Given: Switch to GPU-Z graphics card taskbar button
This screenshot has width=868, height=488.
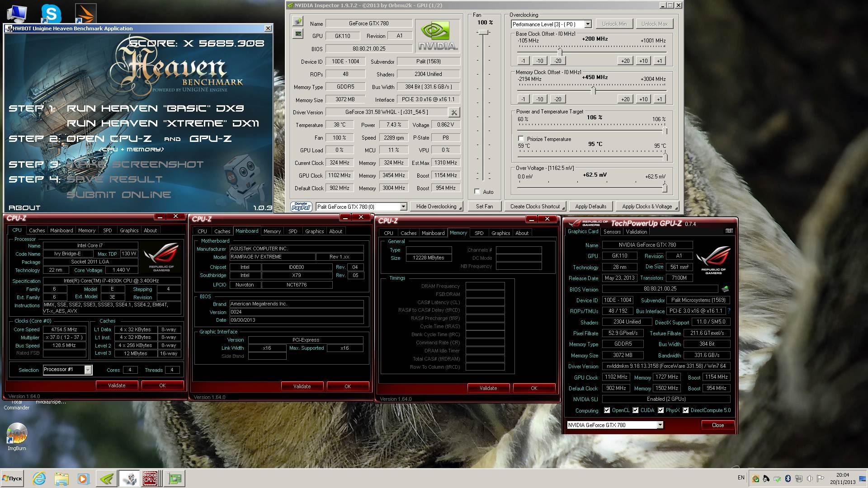Looking at the screenshot, I should (x=175, y=478).
